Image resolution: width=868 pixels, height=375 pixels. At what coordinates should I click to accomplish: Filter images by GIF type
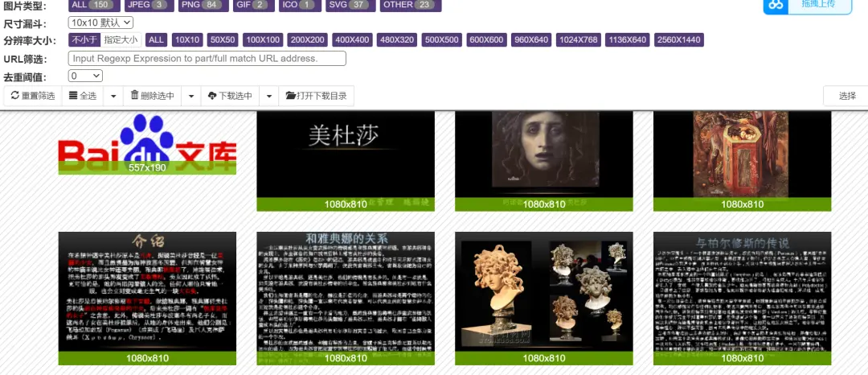point(252,5)
